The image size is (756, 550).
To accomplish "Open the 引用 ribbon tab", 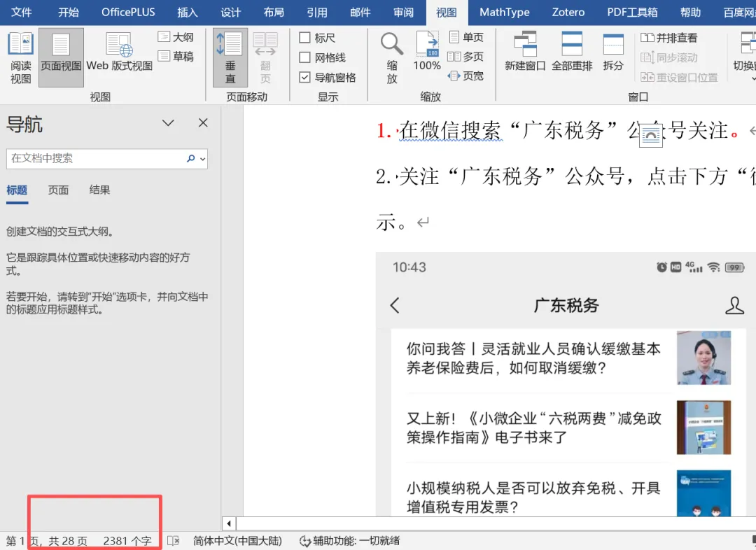I will [317, 12].
